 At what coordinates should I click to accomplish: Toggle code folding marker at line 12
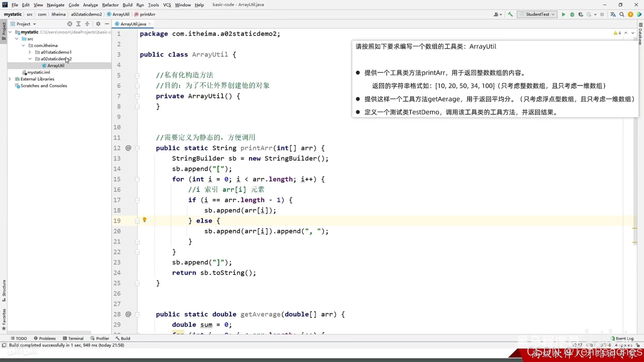pos(137,148)
